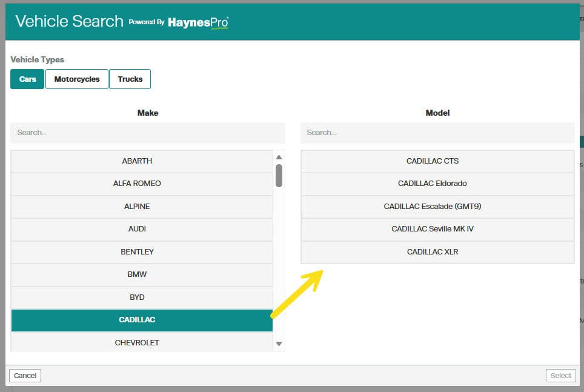This screenshot has width=584, height=392.
Task: Select CADILLAC Eldorado model
Action: point(437,184)
